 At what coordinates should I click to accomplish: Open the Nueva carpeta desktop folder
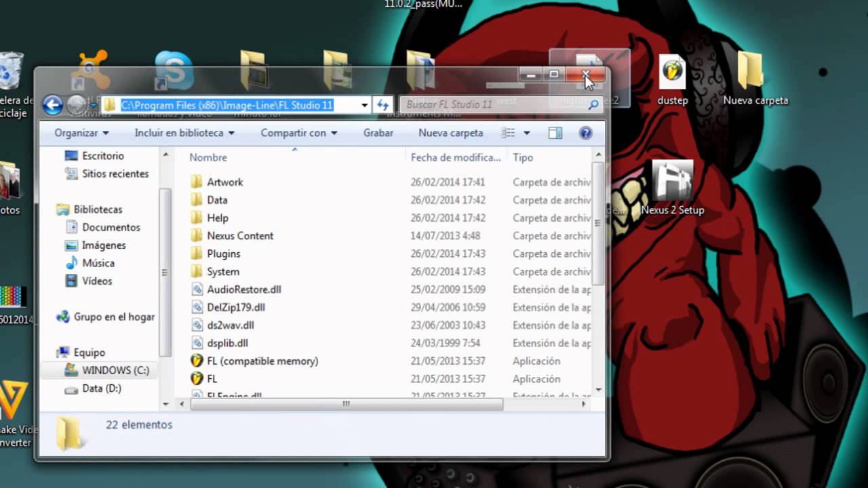pos(755,79)
